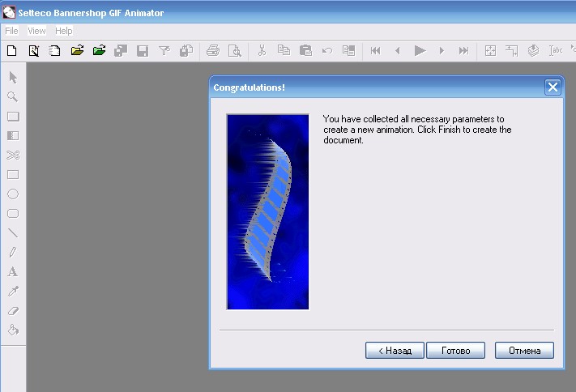The image size is (576, 392).
Task: Click the Undo arrow icon
Action: (x=327, y=50)
